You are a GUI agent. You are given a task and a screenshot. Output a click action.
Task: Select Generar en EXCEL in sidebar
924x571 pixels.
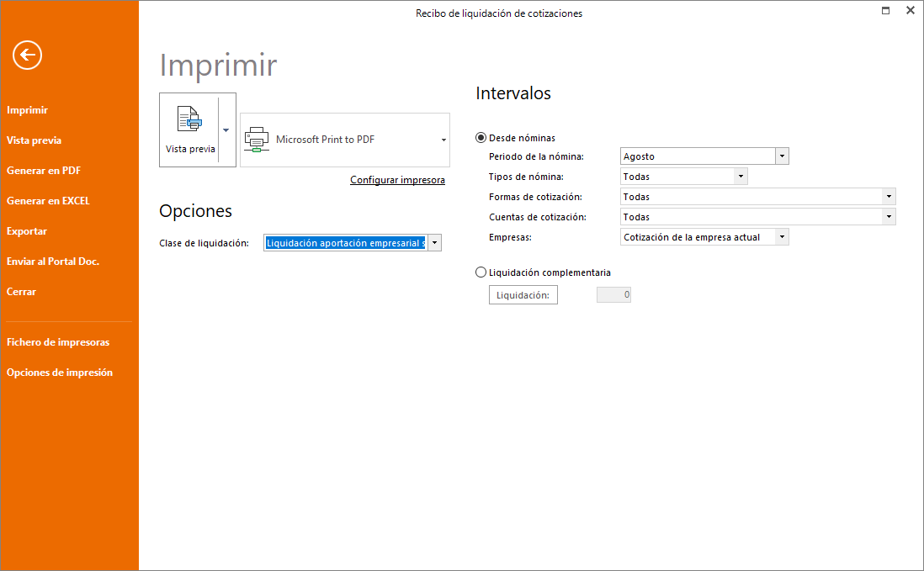click(x=48, y=201)
